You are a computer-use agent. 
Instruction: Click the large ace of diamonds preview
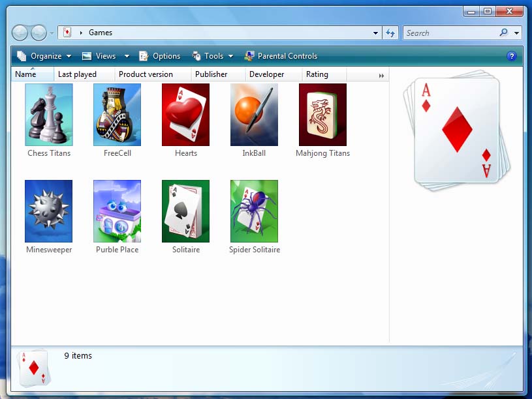coord(457,130)
